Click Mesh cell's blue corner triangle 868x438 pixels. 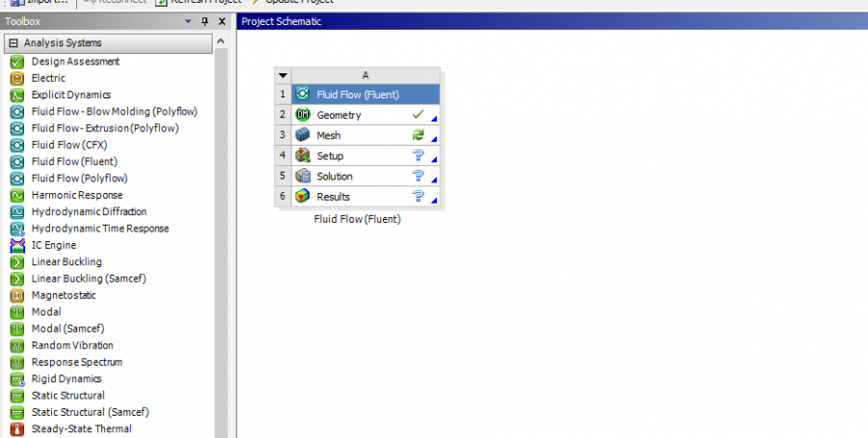434,139
